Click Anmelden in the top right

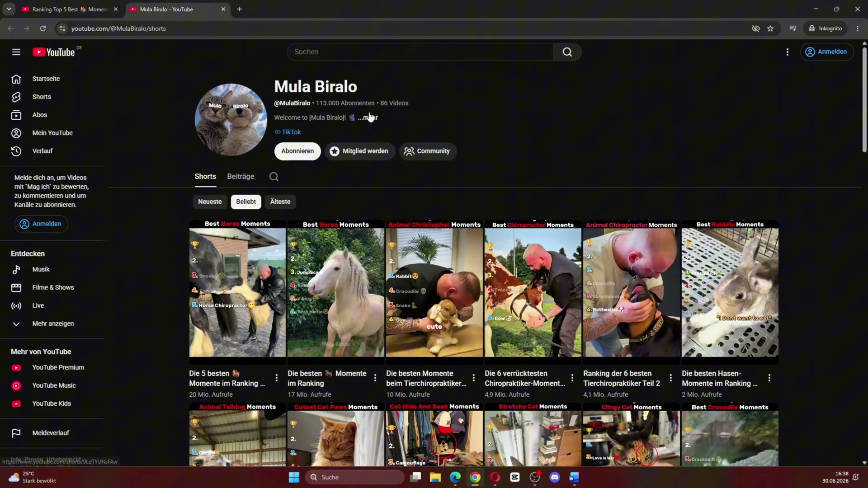pyautogui.click(x=827, y=52)
